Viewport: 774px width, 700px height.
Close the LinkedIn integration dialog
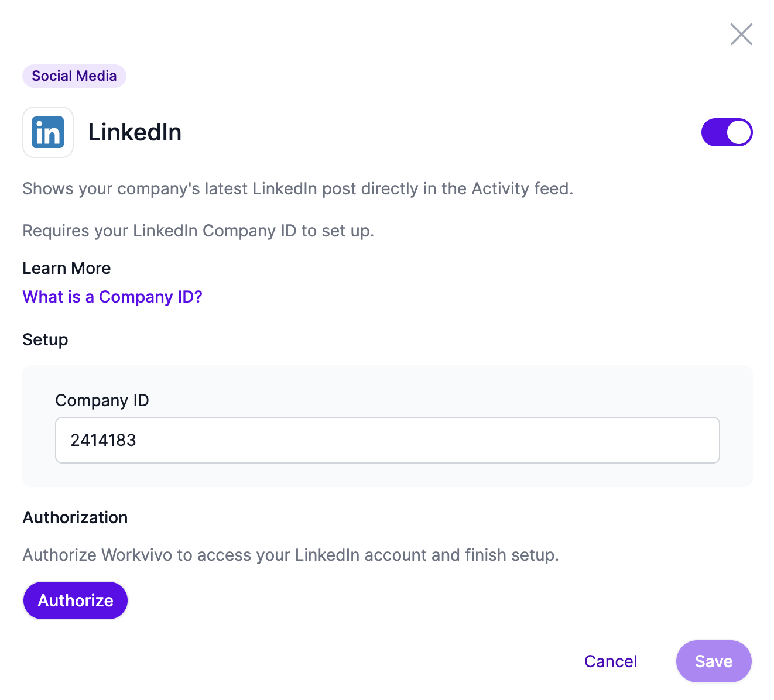(x=741, y=35)
